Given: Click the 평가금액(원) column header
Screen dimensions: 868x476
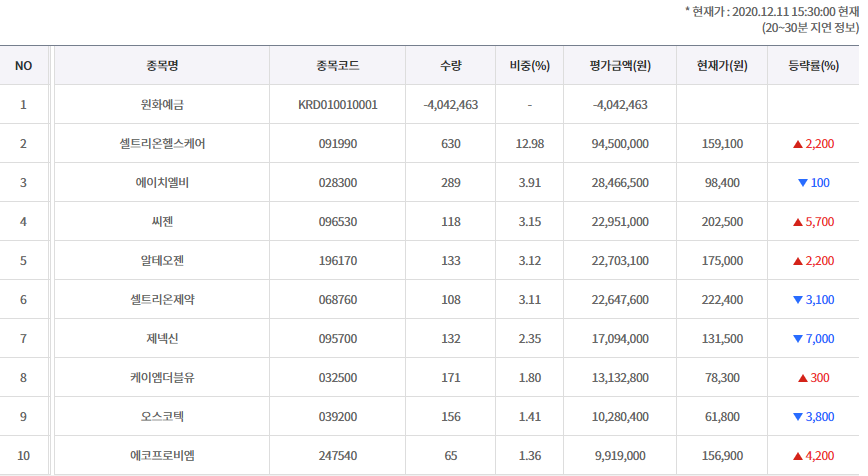Looking at the screenshot, I should tap(620, 66).
